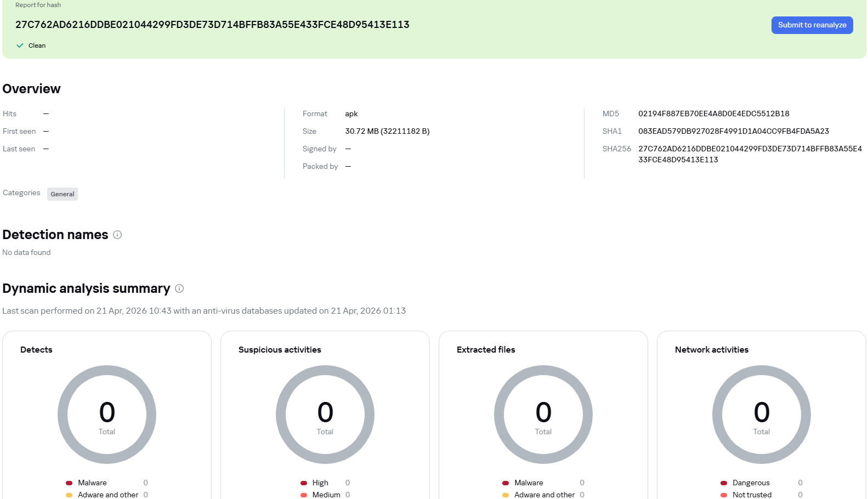This screenshot has height=499, width=868.
Task: Click the file size value 30.72 MB
Action: (x=387, y=131)
